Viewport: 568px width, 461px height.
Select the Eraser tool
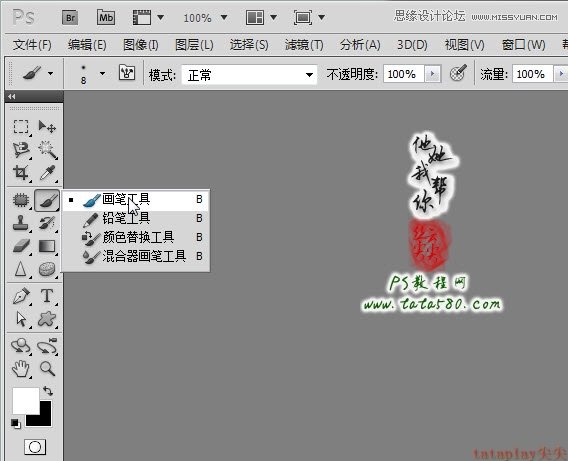point(21,246)
